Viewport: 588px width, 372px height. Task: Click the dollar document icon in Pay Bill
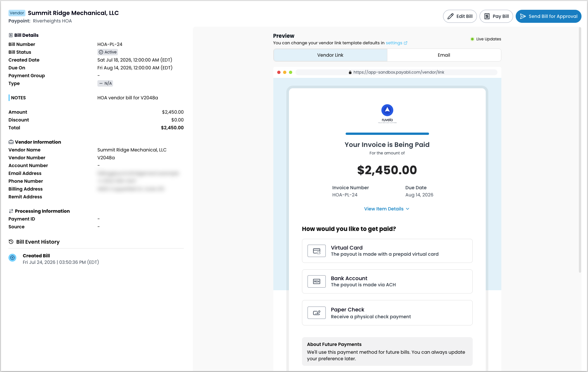(487, 16)
